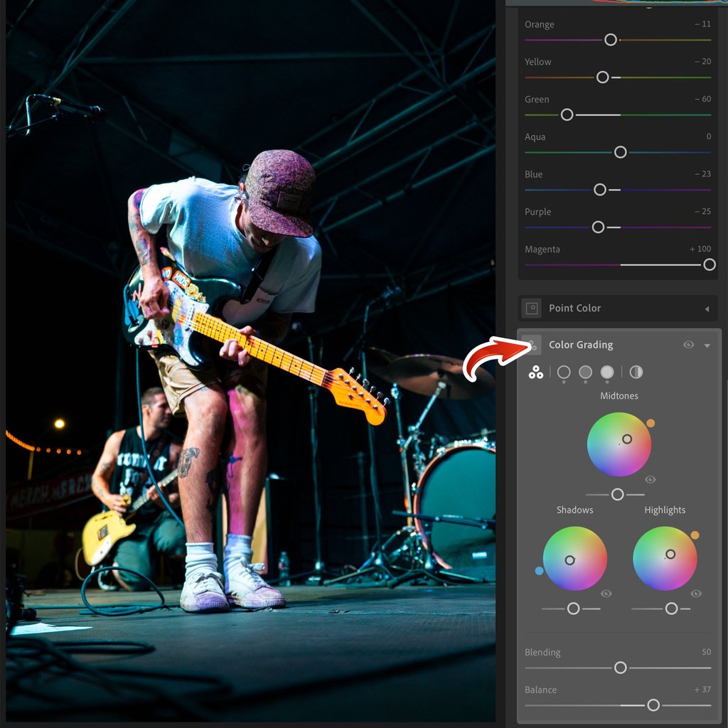Toggle the Shadows wheel eye preview
The width and height of the screenshot is (728, 728).
(x=606, y=594)
